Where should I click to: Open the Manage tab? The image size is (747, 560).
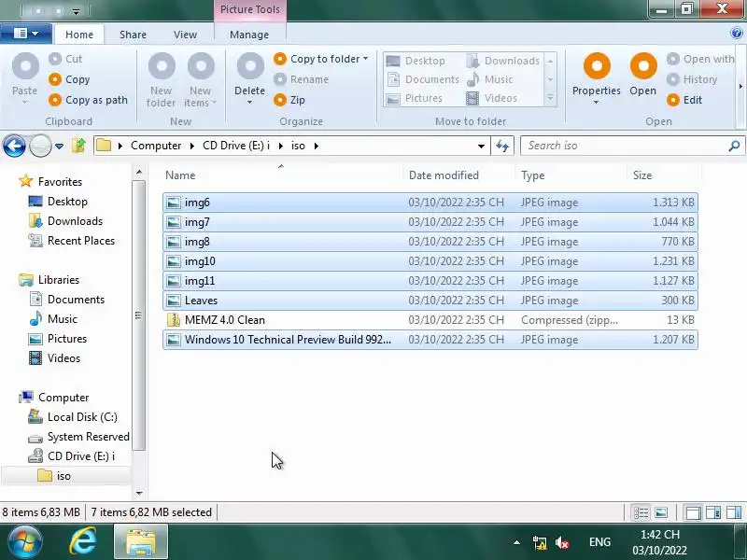(x=249, y=35)
